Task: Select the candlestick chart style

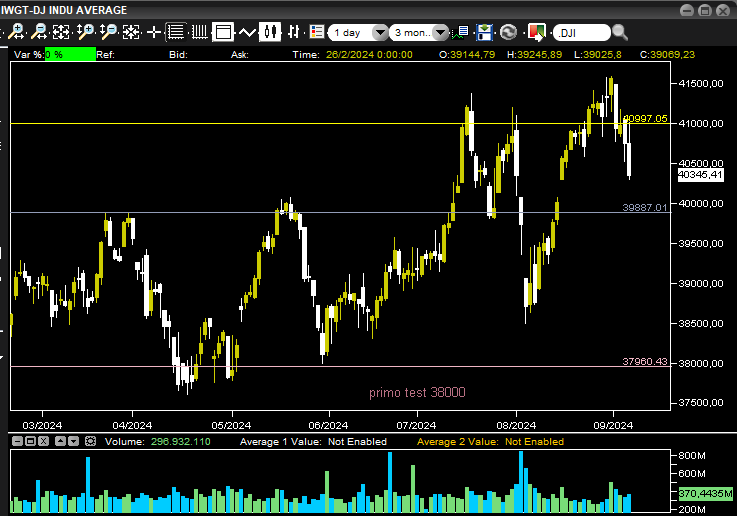Action: click(x=272, y=32)
